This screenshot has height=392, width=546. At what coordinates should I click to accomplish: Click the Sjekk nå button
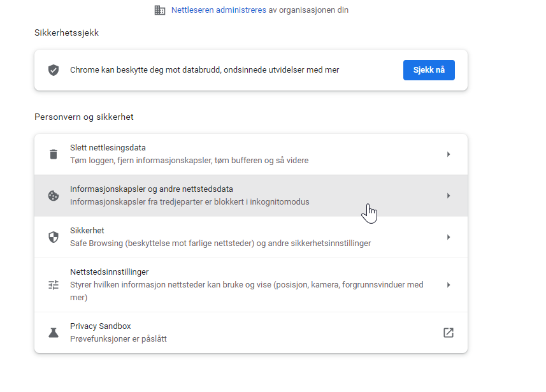(x=429, y=70)
